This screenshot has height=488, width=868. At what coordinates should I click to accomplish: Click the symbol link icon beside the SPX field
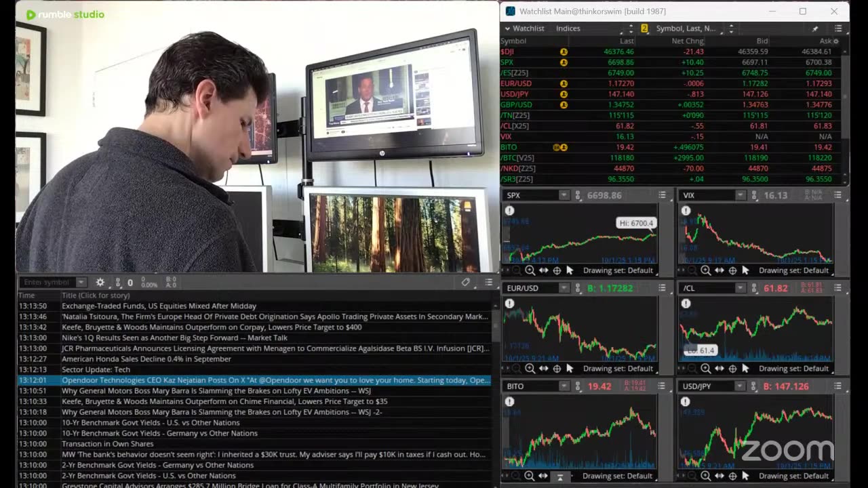[x=578, y=195]
